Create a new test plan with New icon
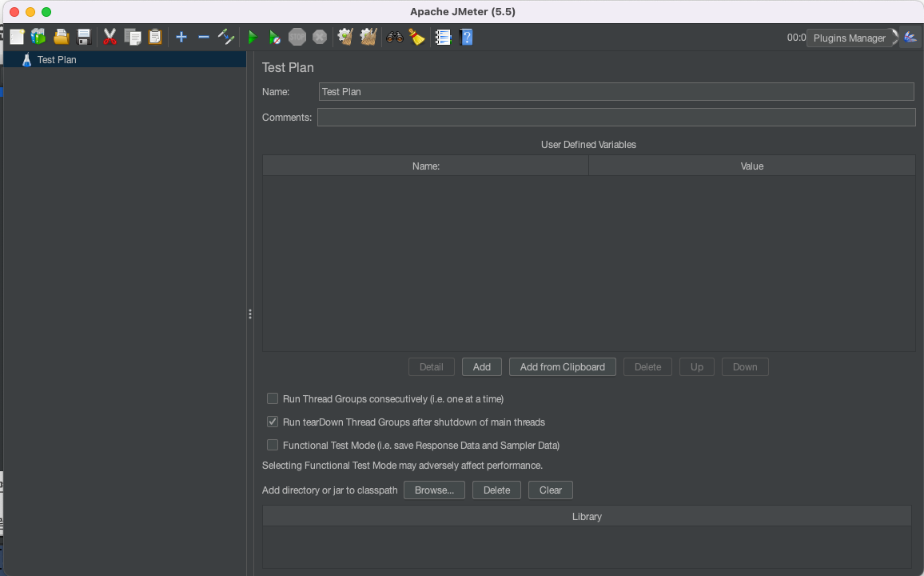Image resolution: width=924 pixels, height=576 pixels. (17, 37)
